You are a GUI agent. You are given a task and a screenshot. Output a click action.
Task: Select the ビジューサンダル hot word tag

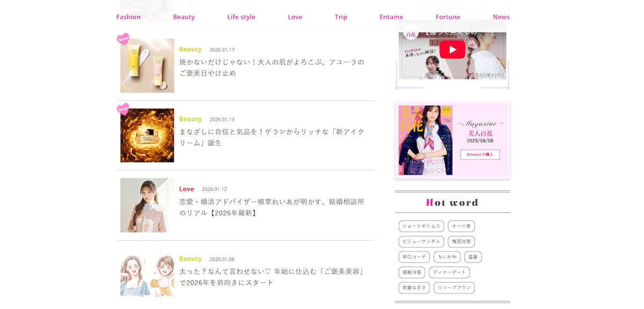pyautogui.click(x=421, y=242)
